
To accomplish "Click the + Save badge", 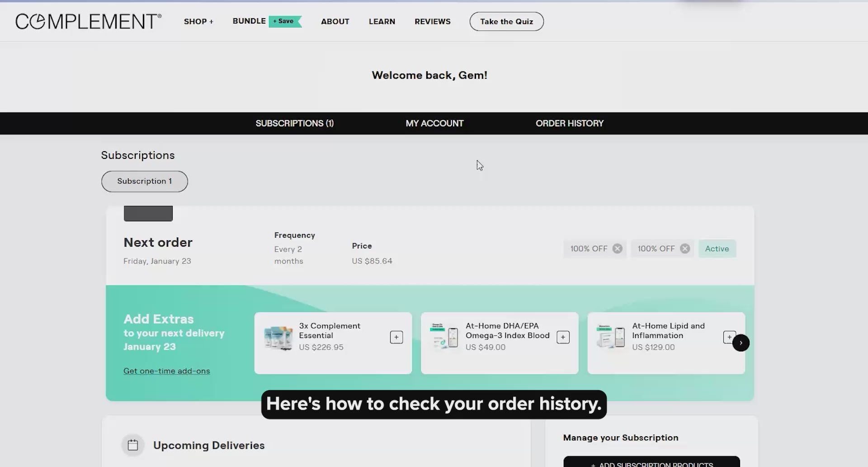I will 285,21.
